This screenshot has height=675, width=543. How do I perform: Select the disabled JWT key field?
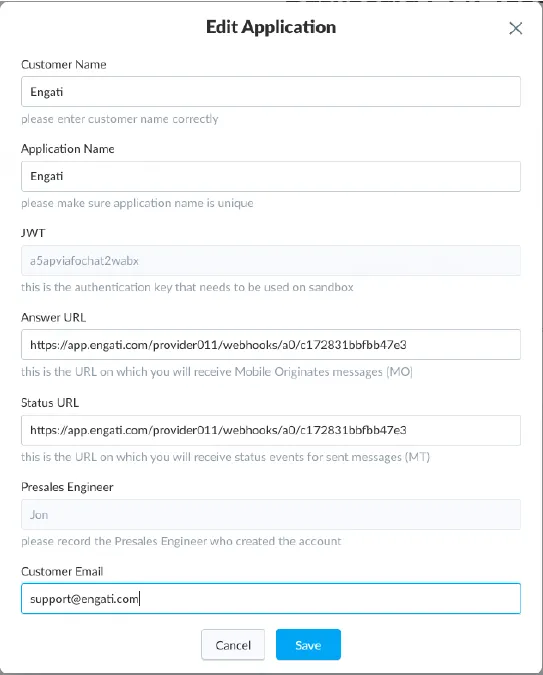click(271, 260)
